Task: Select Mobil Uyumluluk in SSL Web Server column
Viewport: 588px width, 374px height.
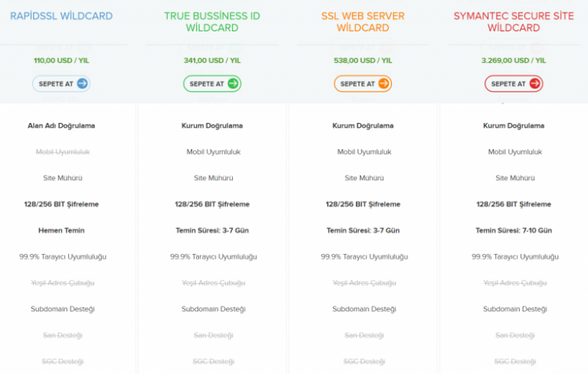Action: [362, 152]
